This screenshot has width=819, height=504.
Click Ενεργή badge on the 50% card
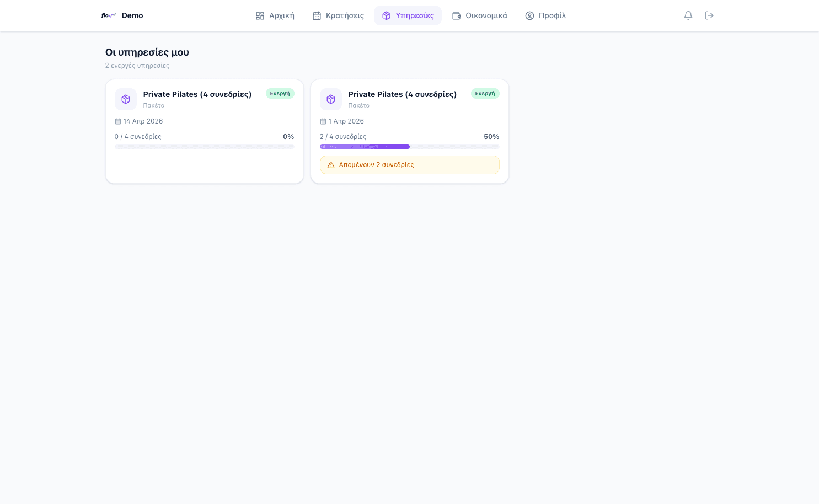pos(485,94)
